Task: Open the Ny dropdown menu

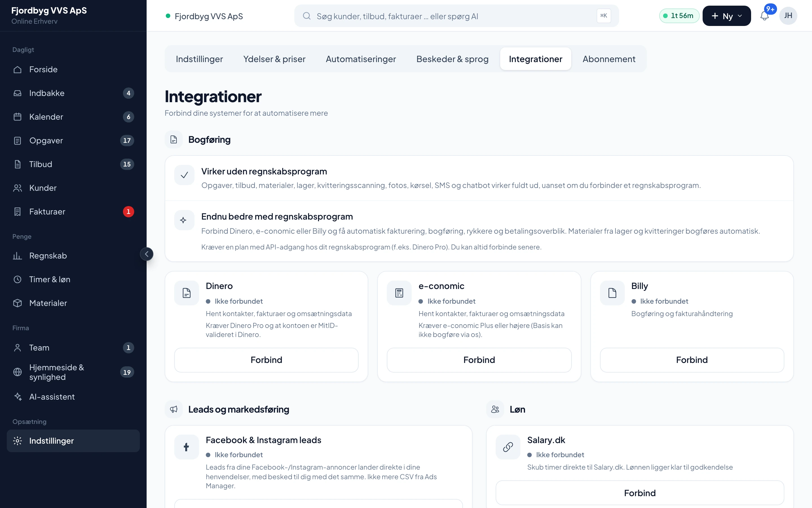Action: (727, 16)
